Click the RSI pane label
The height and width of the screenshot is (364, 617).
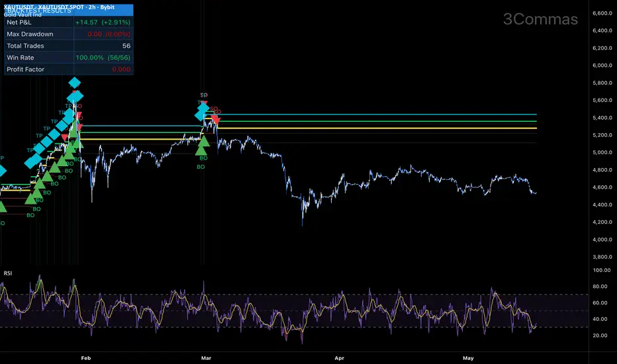coord(8,273)
